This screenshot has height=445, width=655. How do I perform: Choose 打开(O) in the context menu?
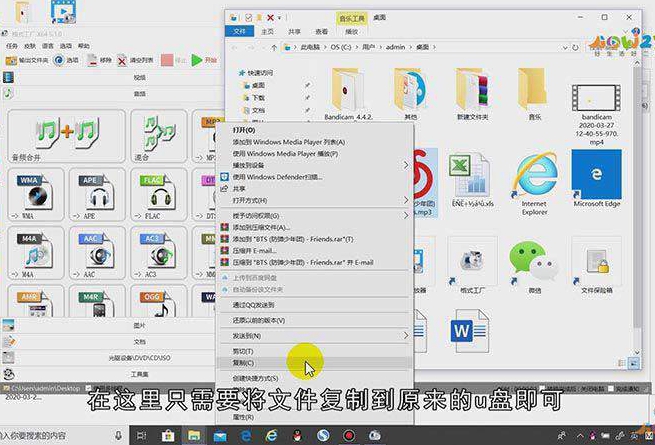[314, 130]
